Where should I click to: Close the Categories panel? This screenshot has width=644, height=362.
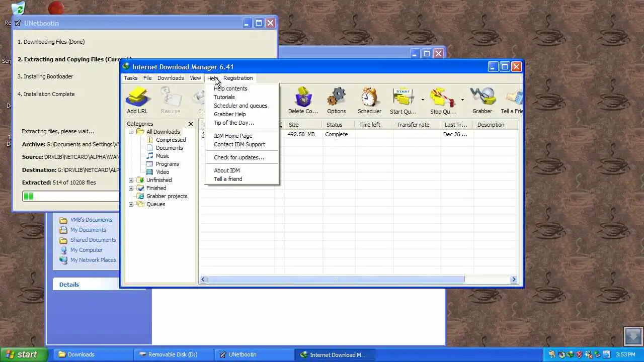tap(191, 124)
